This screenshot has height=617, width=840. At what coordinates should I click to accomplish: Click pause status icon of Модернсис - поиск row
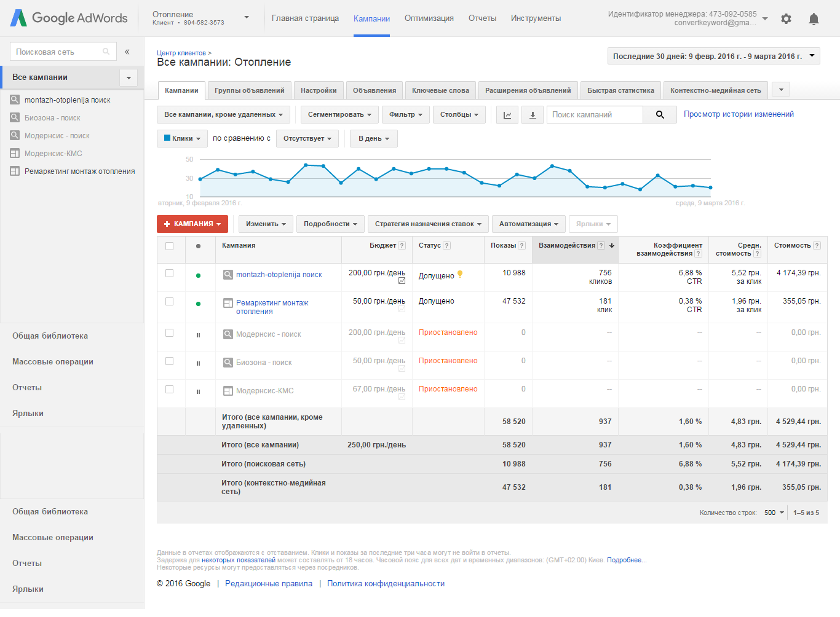coord(198,335)
